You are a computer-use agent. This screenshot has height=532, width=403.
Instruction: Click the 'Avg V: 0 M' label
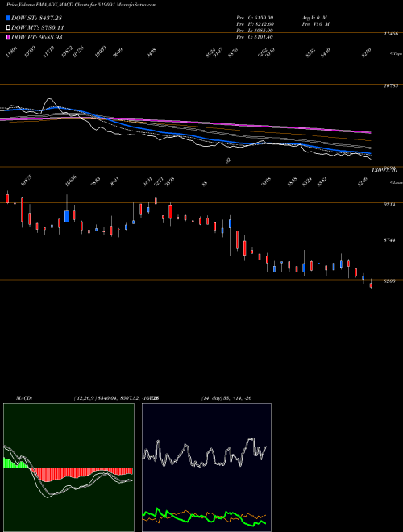pyautogui.click(x=314, y=17)
